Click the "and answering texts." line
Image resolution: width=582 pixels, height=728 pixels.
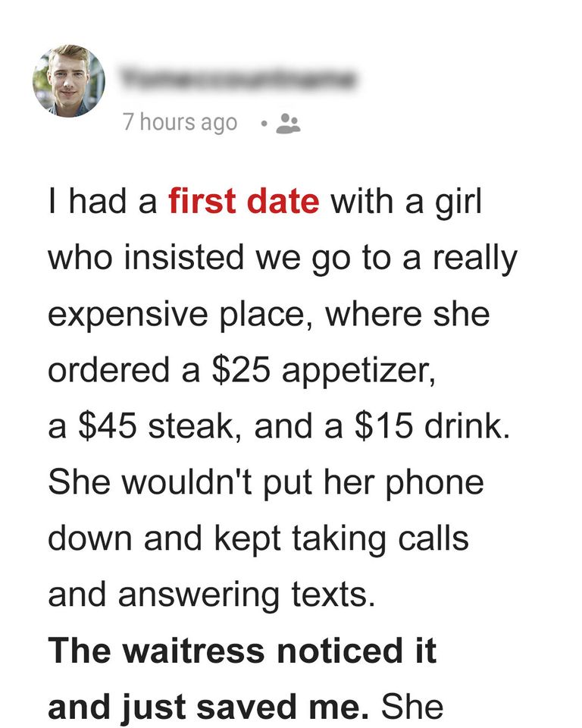[211, 595]
